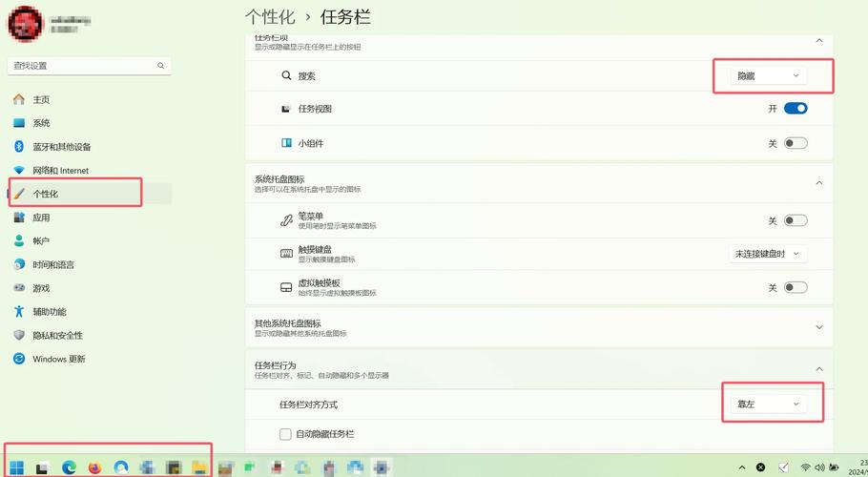Click the 触摸键盘 keyboard icon
The image size is (868, 477).
coord(286,254)
